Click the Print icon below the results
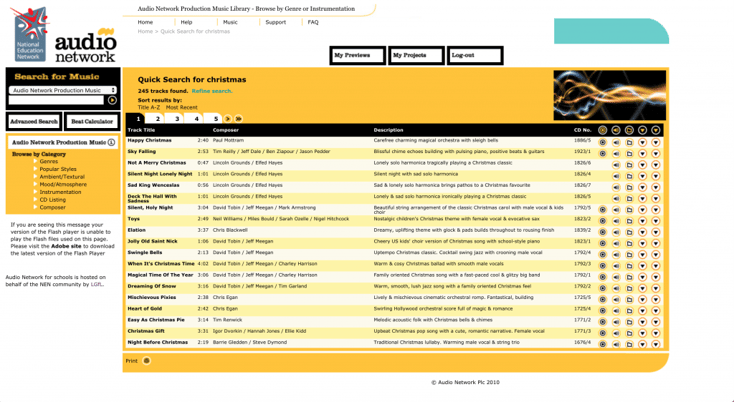Screen dimensions: 734x402 [x=147, y=361]
